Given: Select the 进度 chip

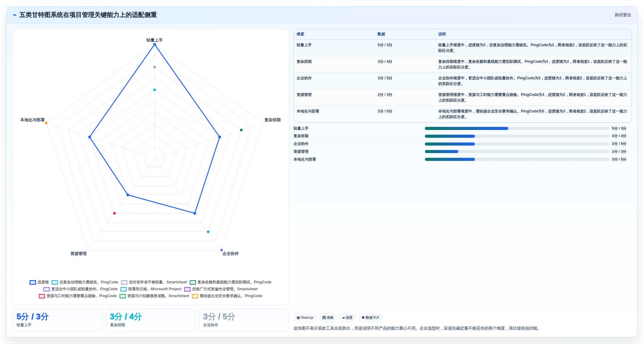Looking at the screenshot, I should pyautogui.click(x=347, y=317).
